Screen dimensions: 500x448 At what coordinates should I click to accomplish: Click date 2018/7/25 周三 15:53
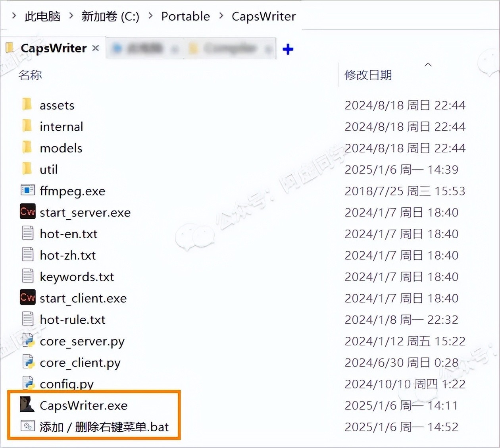click(405, 191)
